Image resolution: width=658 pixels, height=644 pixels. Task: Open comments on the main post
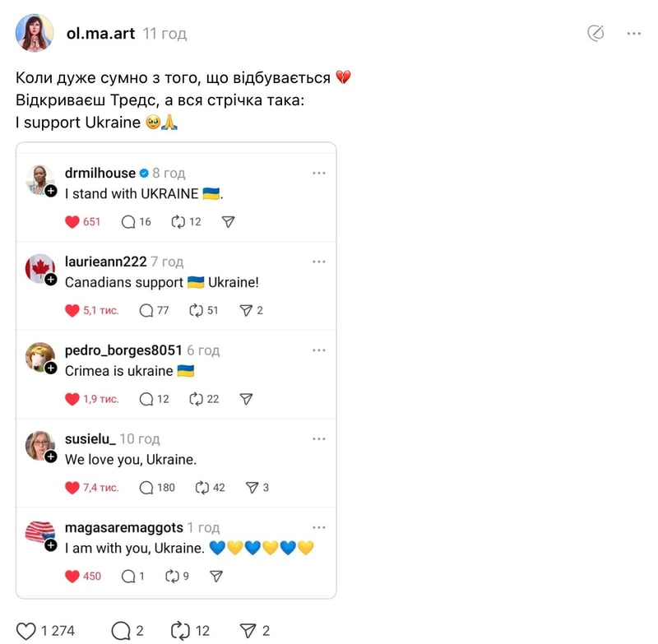pyautogui.click(x=121, y=631)
